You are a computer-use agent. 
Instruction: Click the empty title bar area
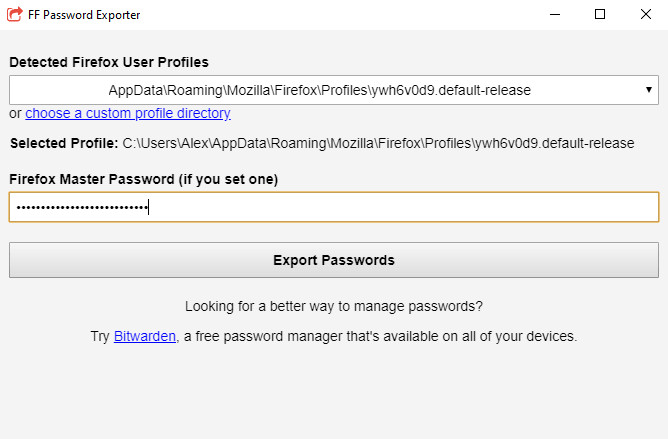[330, 15]
